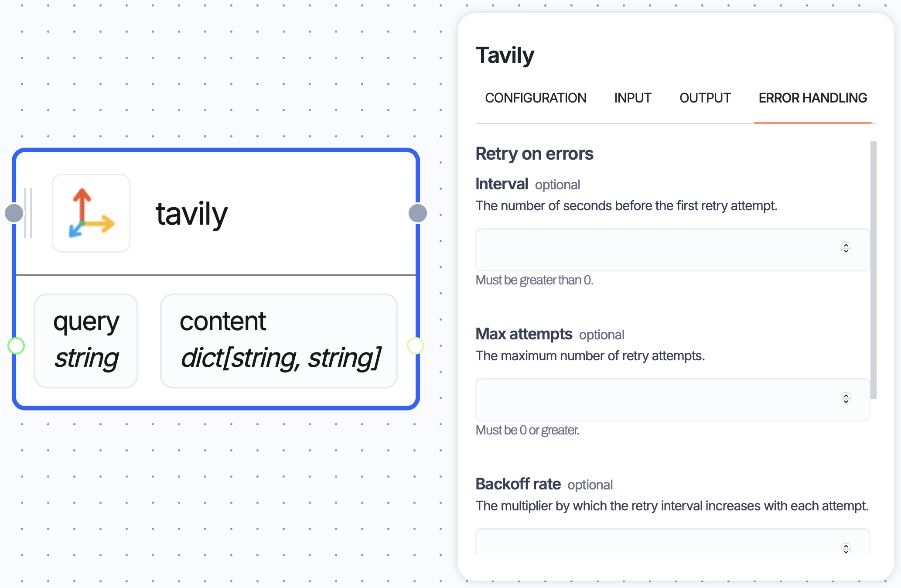Grab the node drag handle bars

click(28, 213)
